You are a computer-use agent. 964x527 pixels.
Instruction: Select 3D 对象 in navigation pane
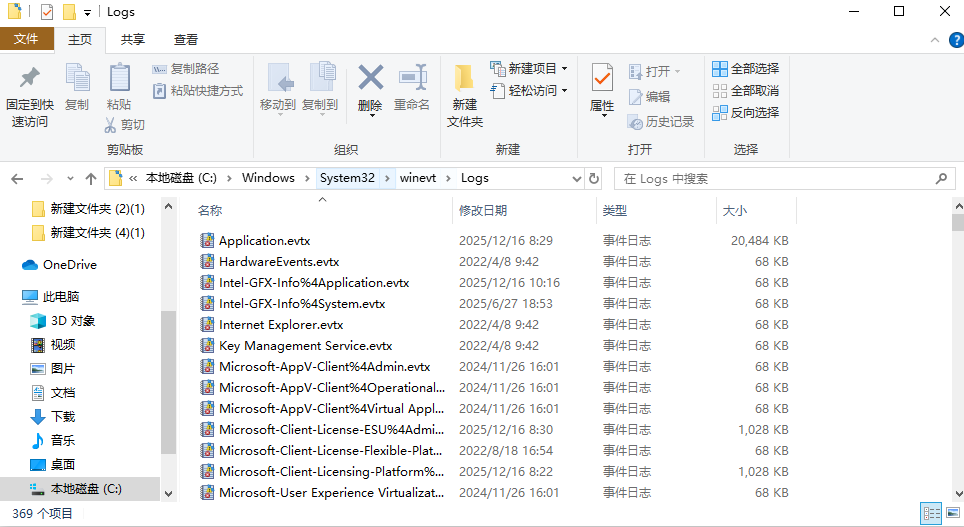point(63,321)
